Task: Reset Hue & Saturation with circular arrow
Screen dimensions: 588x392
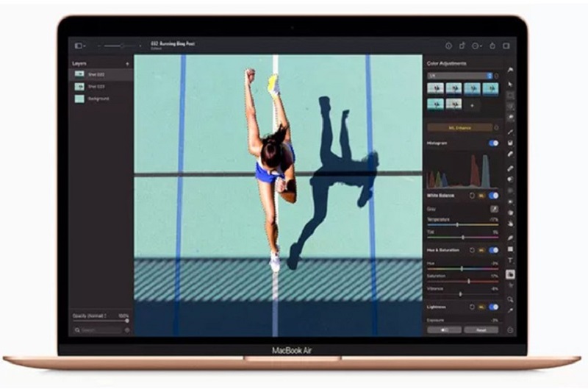Action: coord(472,250)
